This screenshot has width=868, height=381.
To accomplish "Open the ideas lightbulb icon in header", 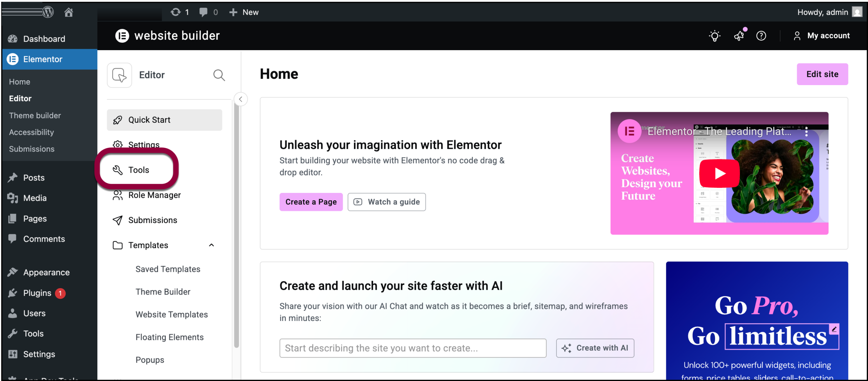I will click(x=715, y=36).
